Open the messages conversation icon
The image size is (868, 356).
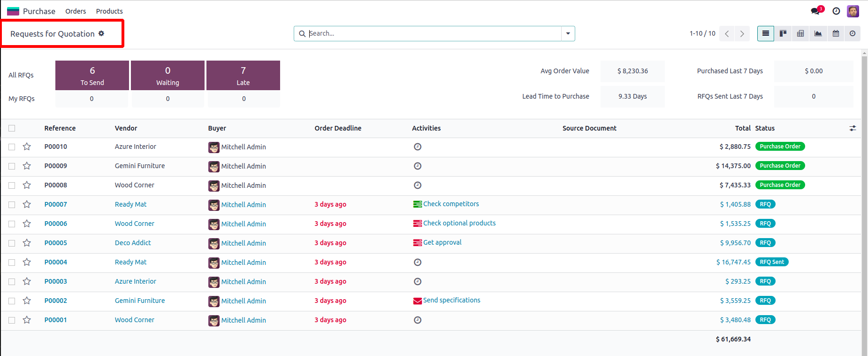(x=815, y=11)
